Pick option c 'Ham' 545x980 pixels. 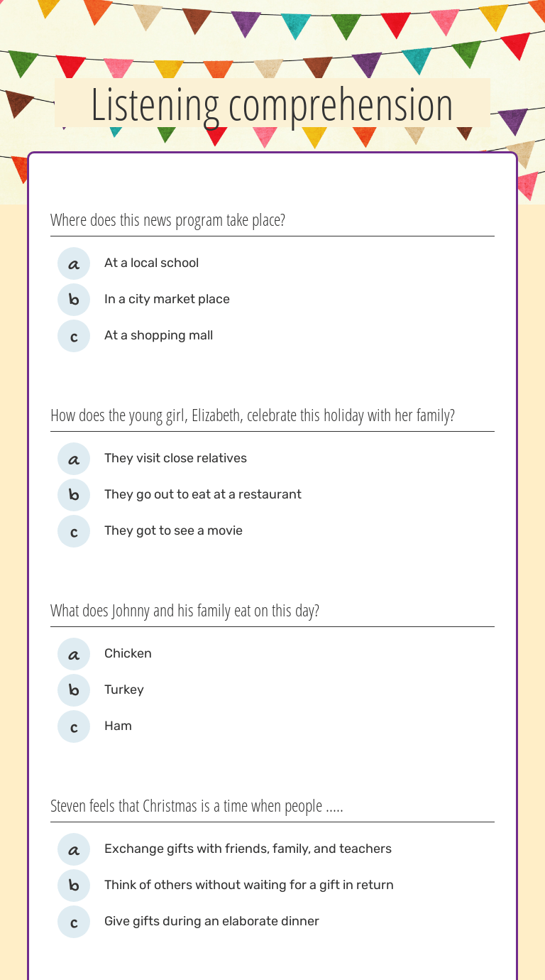tap(74, 726)
